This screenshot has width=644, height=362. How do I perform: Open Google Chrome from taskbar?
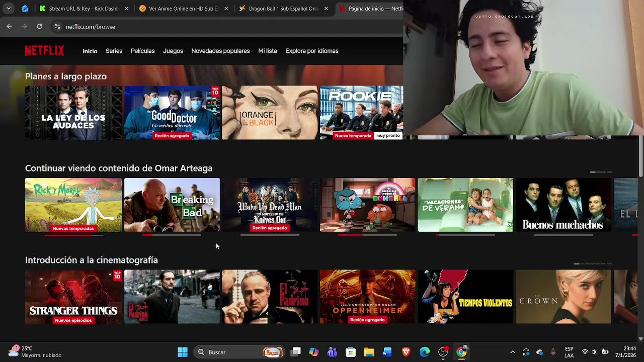coord(461,352)
